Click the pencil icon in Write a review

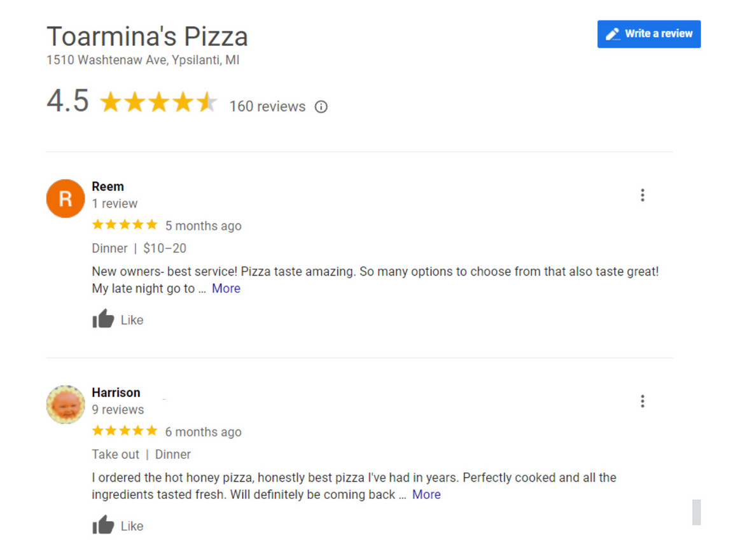click(612, 34)
